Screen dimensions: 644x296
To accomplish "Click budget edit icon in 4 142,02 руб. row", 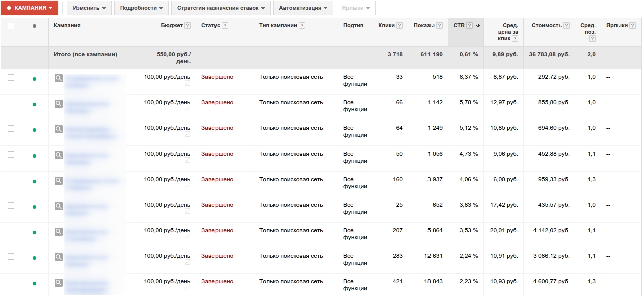I will point(187,237).
